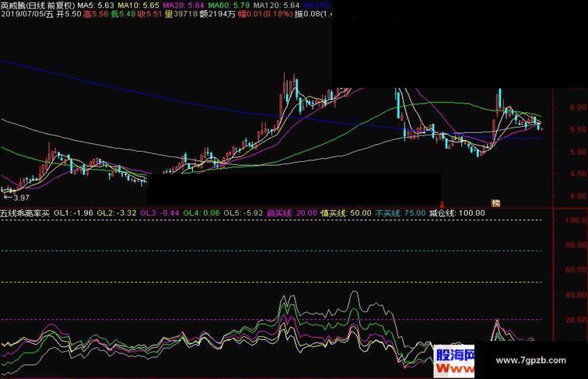Image resolution: width=588 pixels, height=379 pixels.
Task: Click the 5.50 price axis label
Action: [x=578, y=129]
